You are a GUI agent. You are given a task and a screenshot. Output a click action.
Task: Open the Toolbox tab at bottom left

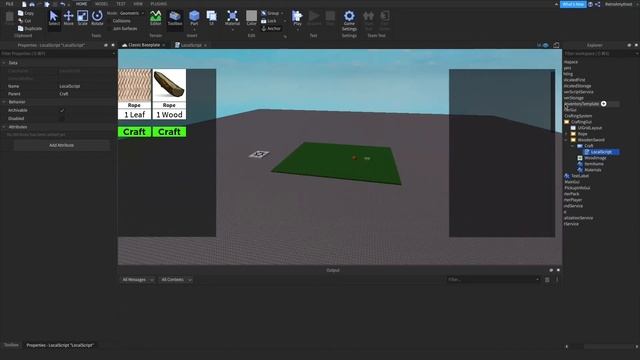(x=11, y=345)
